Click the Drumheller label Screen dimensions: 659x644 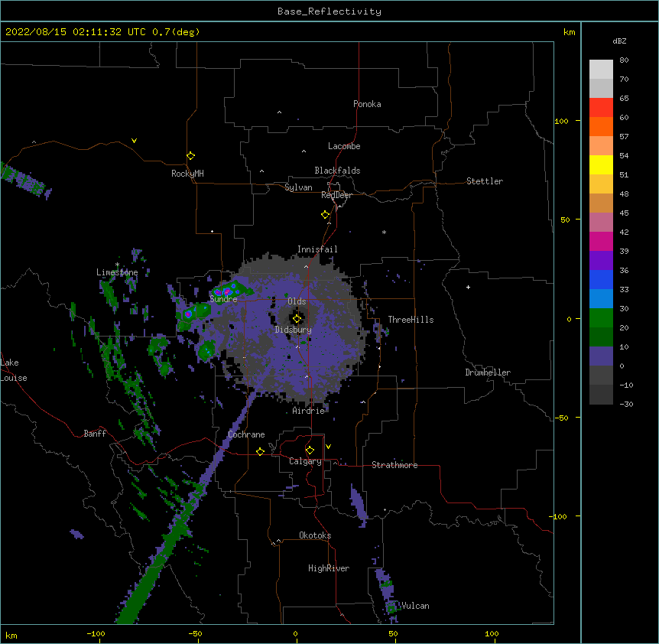(x=488, y=372)
